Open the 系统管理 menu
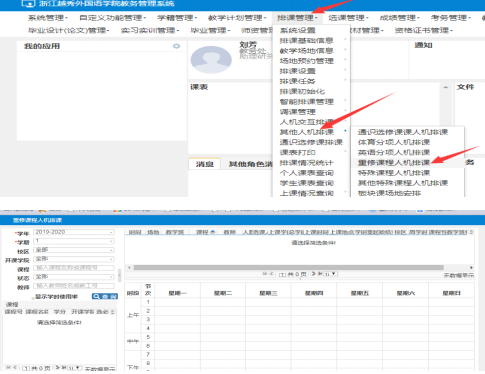485x374 pixels. click(48, 18)
